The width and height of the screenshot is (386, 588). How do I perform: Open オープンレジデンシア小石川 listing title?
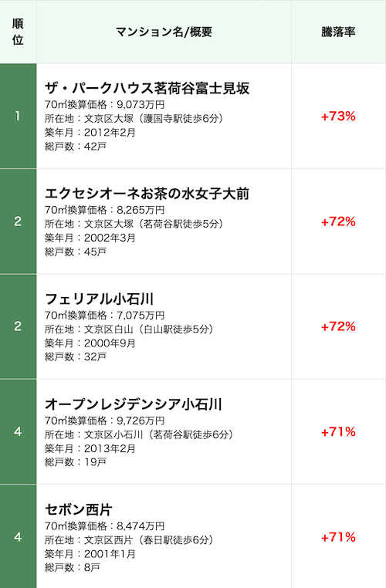[134, 404]
